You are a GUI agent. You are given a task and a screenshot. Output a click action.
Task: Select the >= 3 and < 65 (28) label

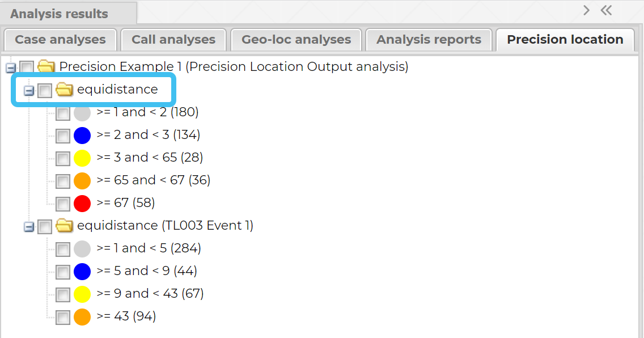150,157
